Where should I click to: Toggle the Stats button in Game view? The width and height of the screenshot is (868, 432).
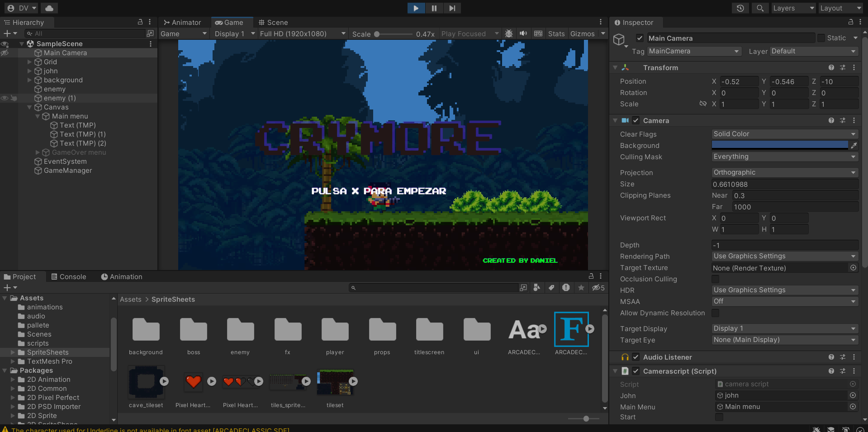click(556, 33)
